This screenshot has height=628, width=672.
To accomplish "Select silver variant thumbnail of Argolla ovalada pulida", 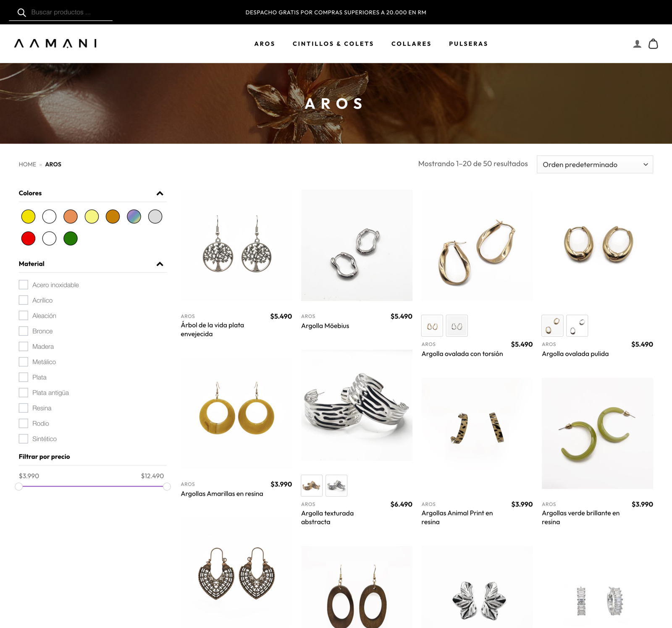I will [x=577, y=326].
